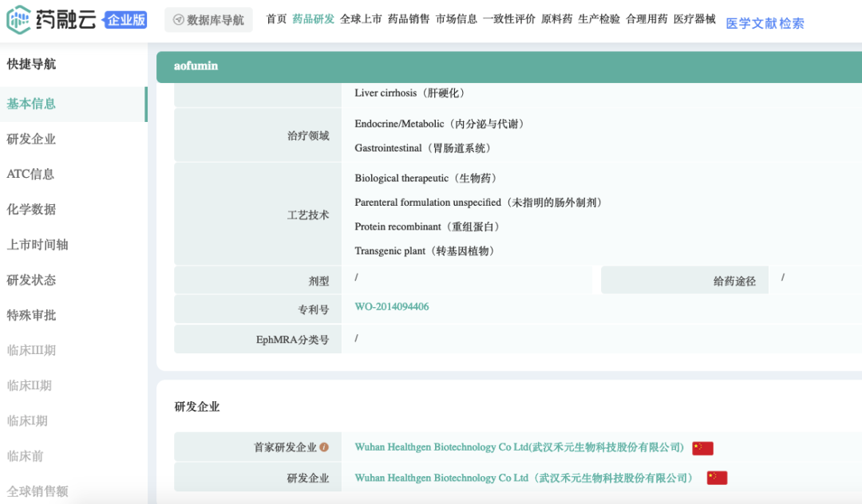Click the China flag in 研发企业 row
The height and width of the screenshot is (504, 862).
click(x=717, y=478)
